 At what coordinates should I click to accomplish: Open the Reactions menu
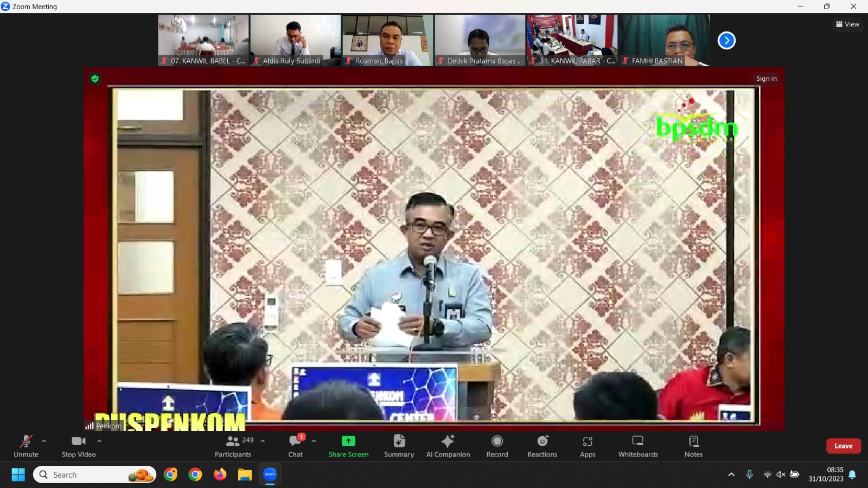[542, 446]
